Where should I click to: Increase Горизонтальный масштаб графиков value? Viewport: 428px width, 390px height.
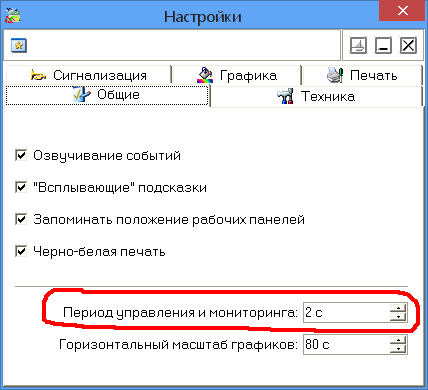click(398, 340)
